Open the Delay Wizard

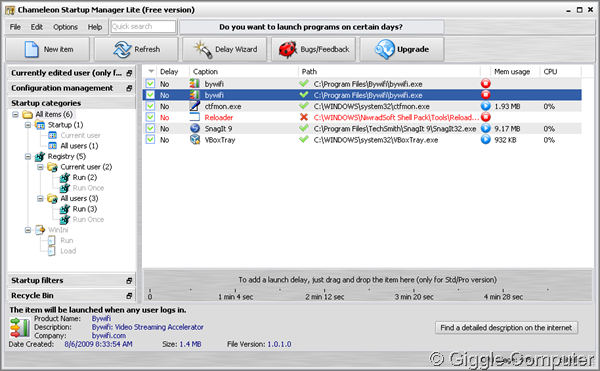tap(225, 49)
